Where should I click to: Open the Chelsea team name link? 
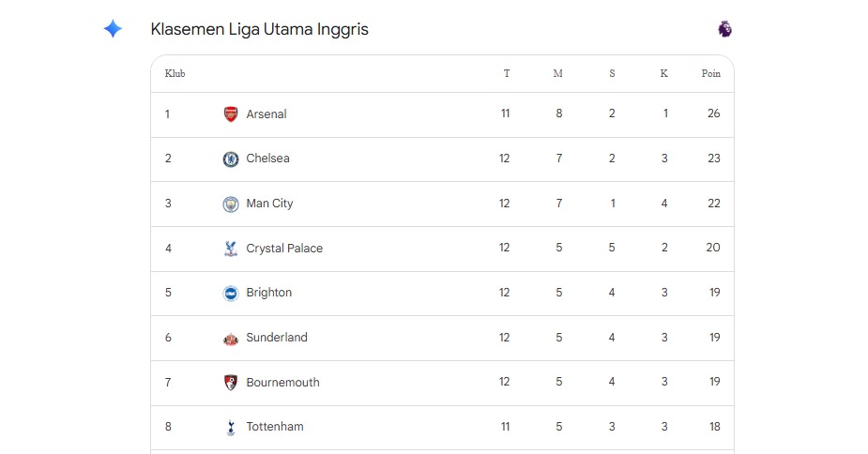267,159
